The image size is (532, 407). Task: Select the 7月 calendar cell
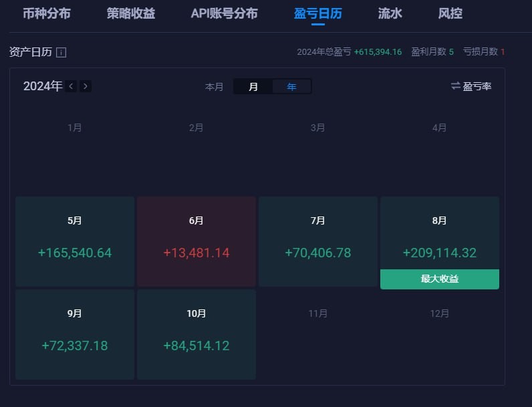318,241
